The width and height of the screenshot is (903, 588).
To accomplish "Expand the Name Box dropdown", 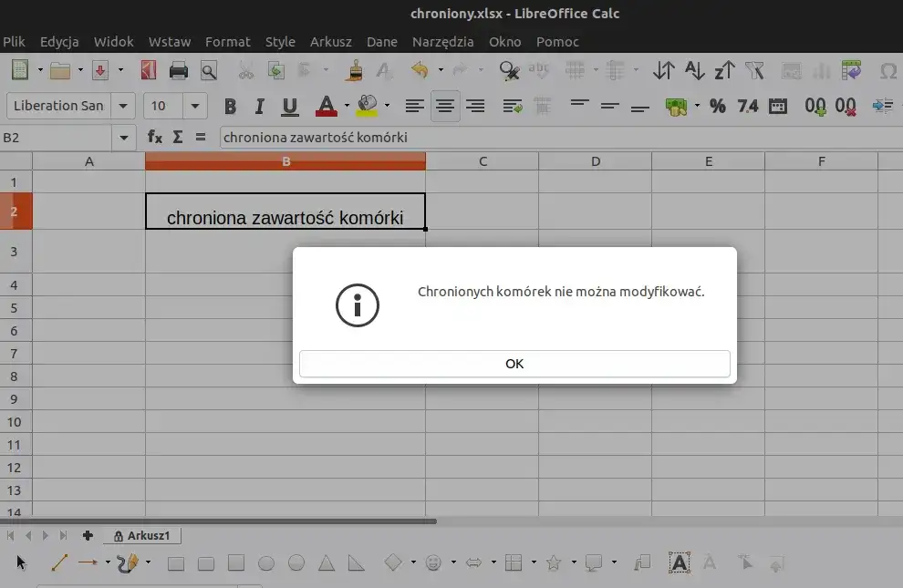I will click(123, 138).
